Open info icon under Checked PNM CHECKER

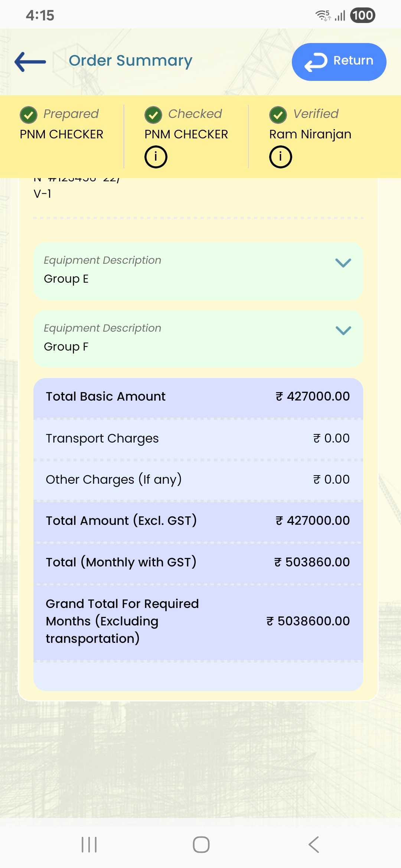[156, 157]
